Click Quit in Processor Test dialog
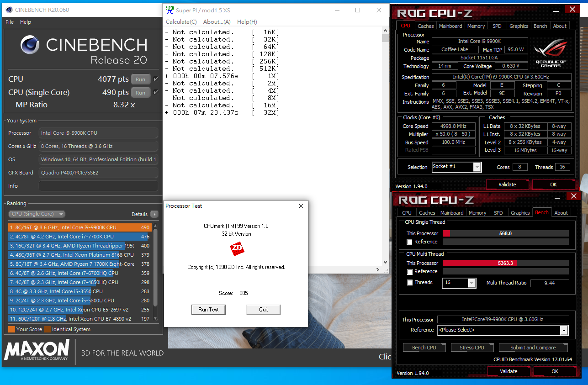 coord(263,310)
